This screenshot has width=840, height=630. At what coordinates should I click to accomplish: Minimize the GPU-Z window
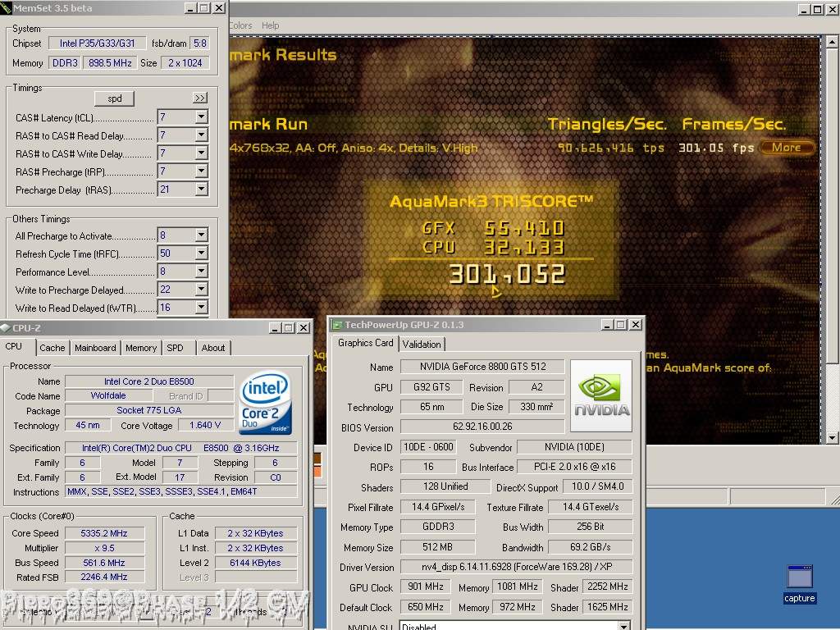608,325
